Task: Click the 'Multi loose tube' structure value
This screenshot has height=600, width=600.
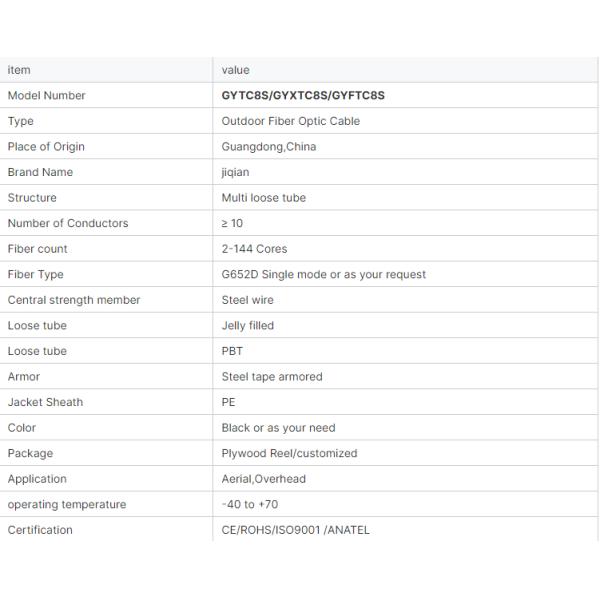Action: [264, 198]
